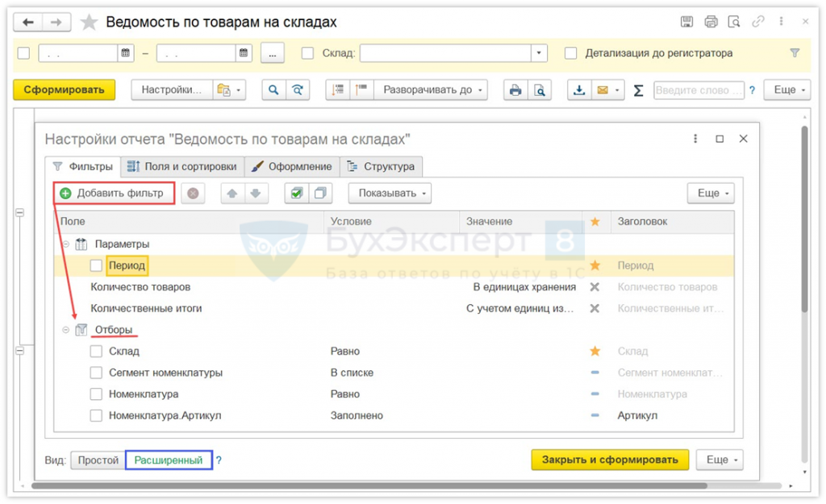Delete selected filter with the gray X icon
The height and width of the screenshot is (504, 826).
[x=193, y=194]
